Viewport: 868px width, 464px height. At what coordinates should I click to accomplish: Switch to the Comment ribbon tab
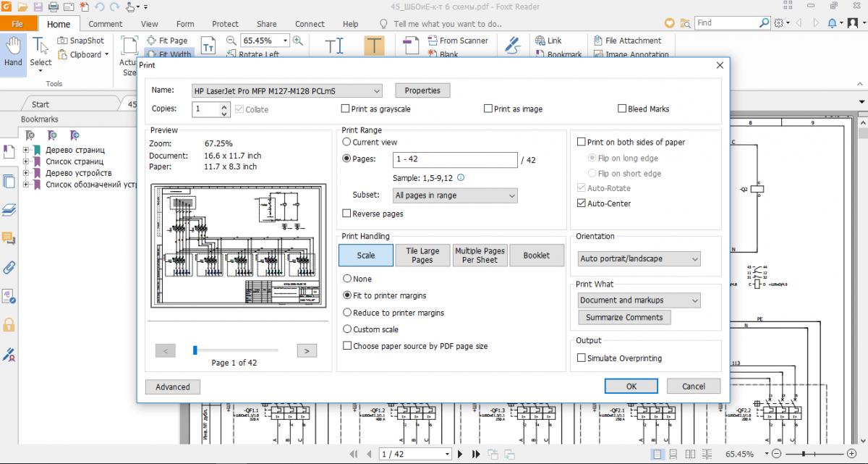(106, 24)
